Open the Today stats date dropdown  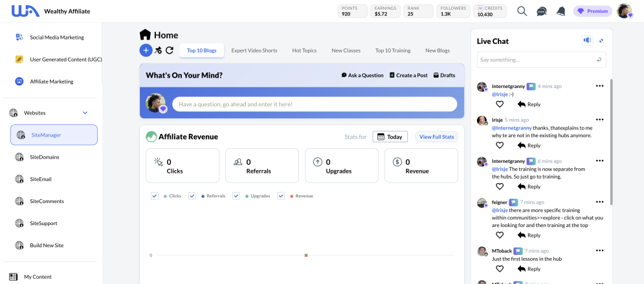[390, 137]
